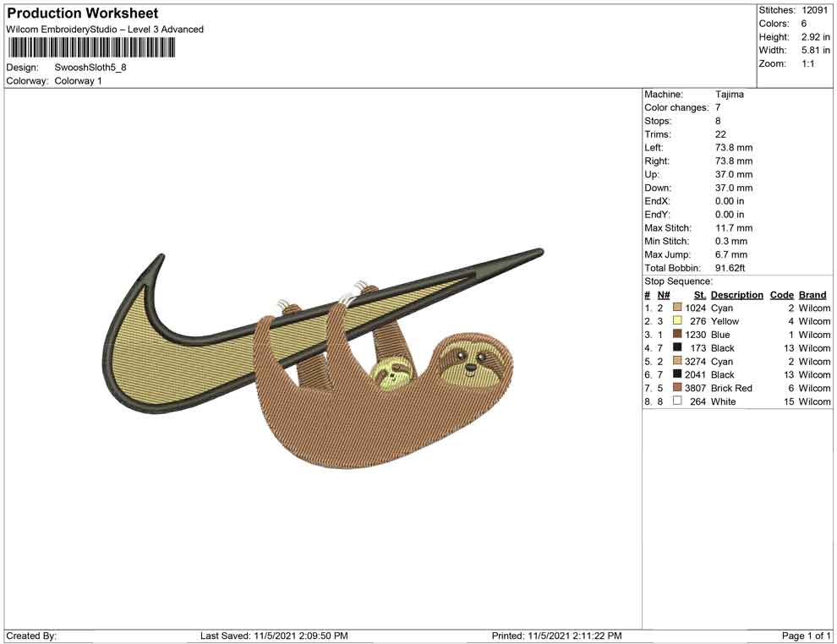Image resolution: width=837 pixels, height=644 pixels.
Task: Click the black swatch for stop 4
Action: [x=677, y=347]
